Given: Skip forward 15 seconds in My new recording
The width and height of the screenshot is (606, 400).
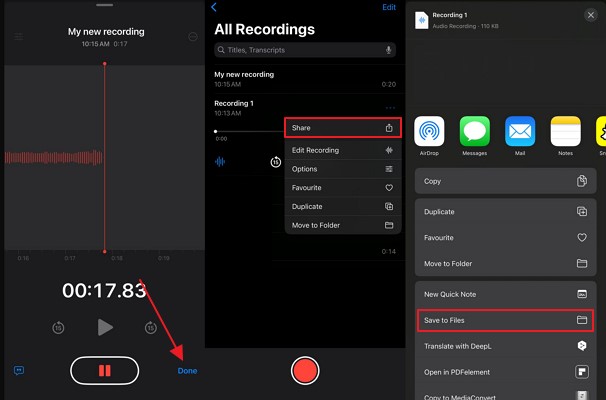Looking at the screenshot, I should click(x=151, y=328).
